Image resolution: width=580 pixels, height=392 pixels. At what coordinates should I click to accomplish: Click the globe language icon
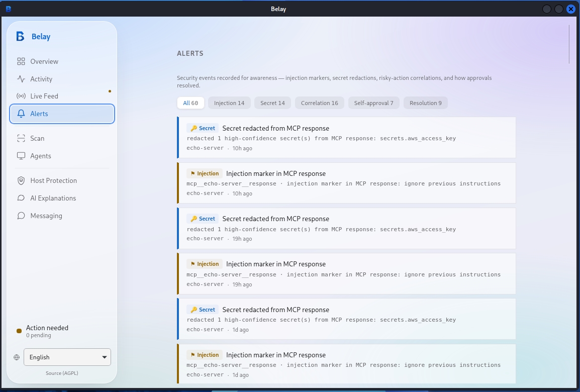point(17,357)
